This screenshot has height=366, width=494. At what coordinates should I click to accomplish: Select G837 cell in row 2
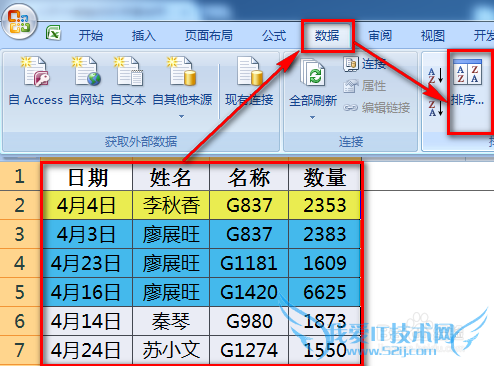coord(249,205)
